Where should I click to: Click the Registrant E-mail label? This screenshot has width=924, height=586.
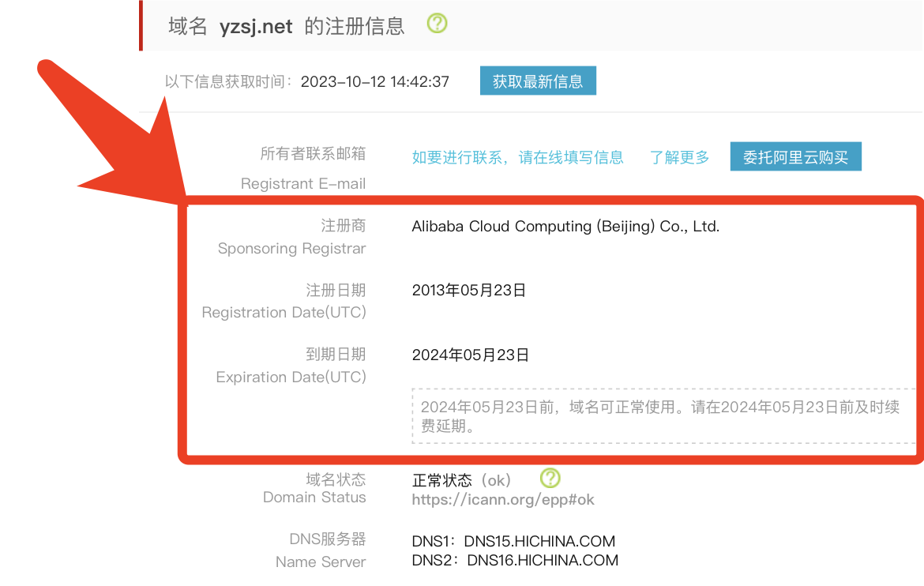coord(302,184)
